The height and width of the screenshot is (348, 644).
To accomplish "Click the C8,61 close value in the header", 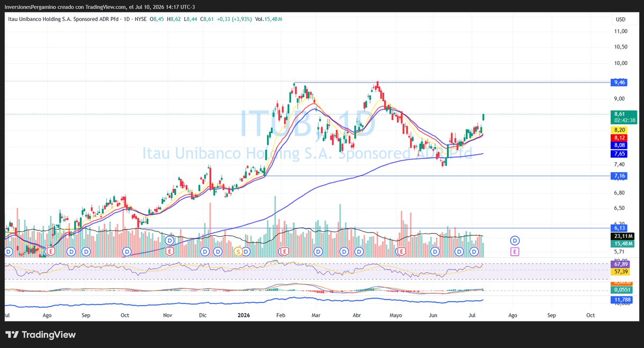I will click(x=207, y=19).
